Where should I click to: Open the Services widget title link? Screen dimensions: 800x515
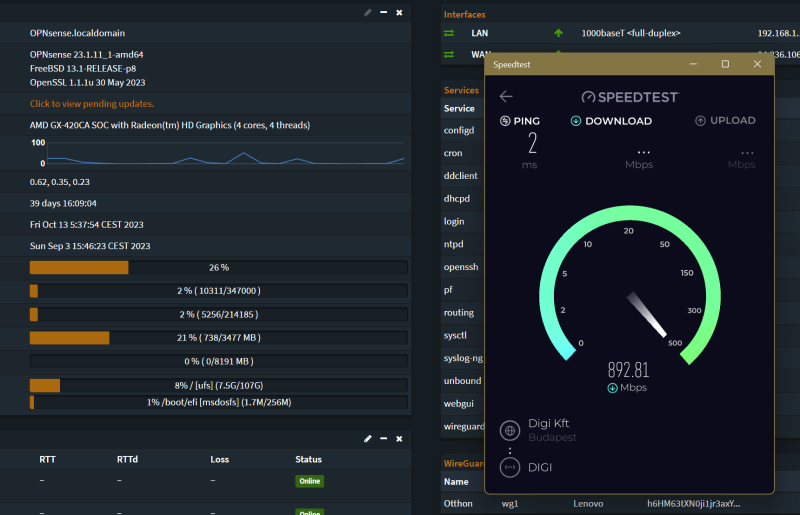[461, 90]
